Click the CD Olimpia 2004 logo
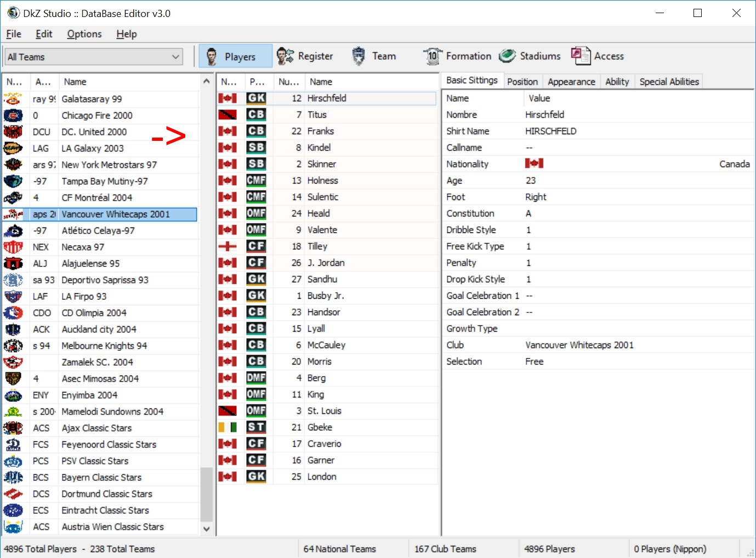Image resolution: width=756 pixels, height=558 pixels. (x=13, y=312)
